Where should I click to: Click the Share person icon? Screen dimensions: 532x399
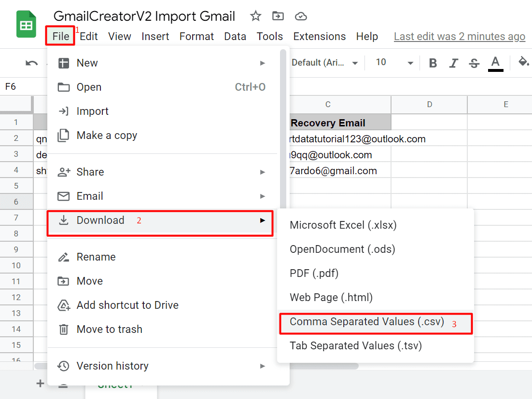[64, 172]
